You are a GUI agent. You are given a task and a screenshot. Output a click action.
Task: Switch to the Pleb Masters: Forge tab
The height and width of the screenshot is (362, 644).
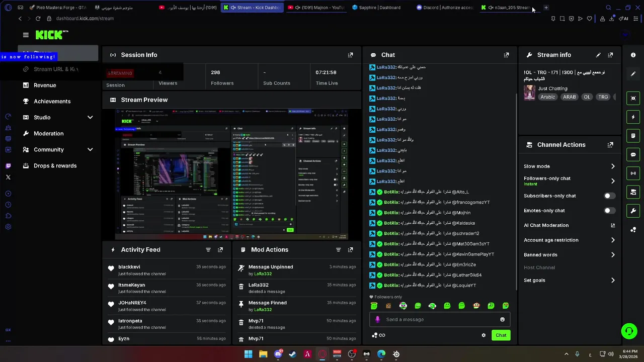coord(58,8)
